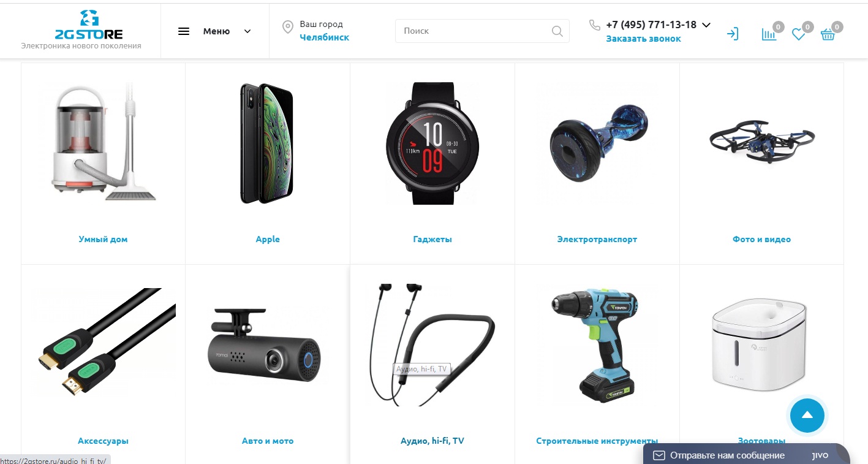The image size is (868, 464).
Task: Click the search magnifier icon
Action: 557,31
